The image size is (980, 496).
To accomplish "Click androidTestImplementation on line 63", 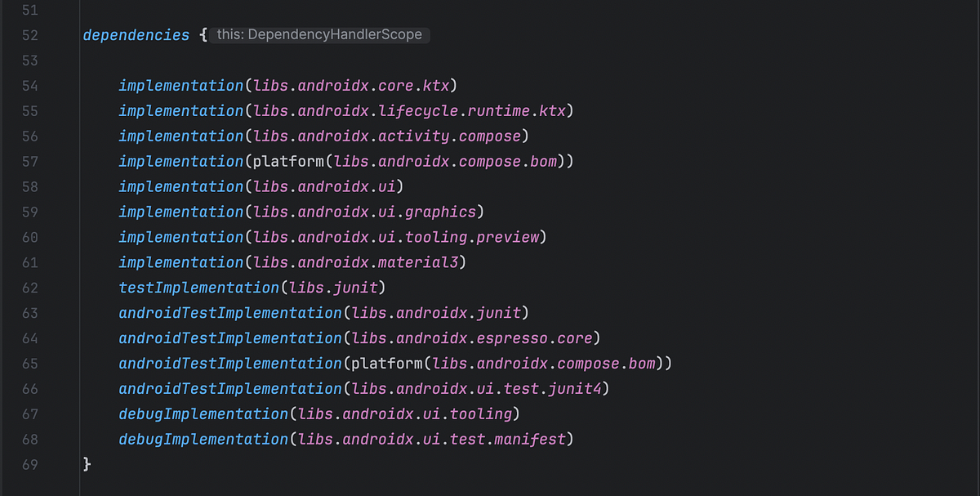I will [x=229, y=313].
